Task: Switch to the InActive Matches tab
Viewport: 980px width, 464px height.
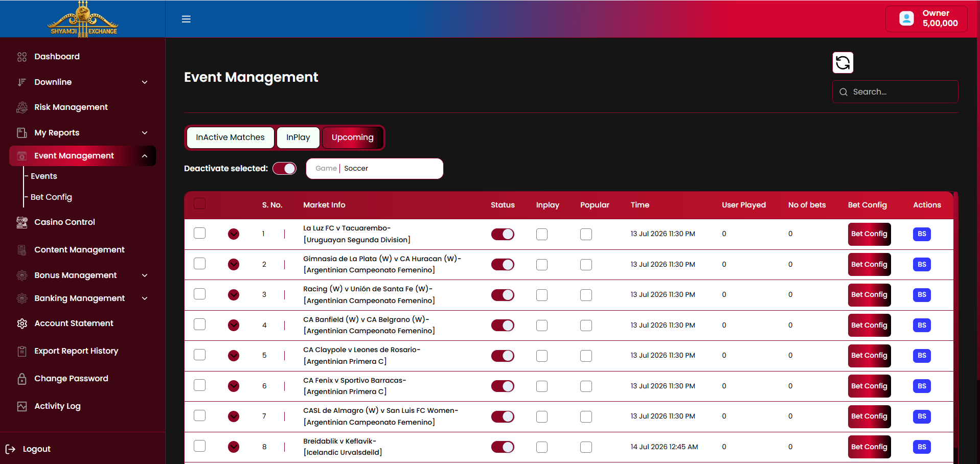Action: pyautogui.click(x=231, y=137)
